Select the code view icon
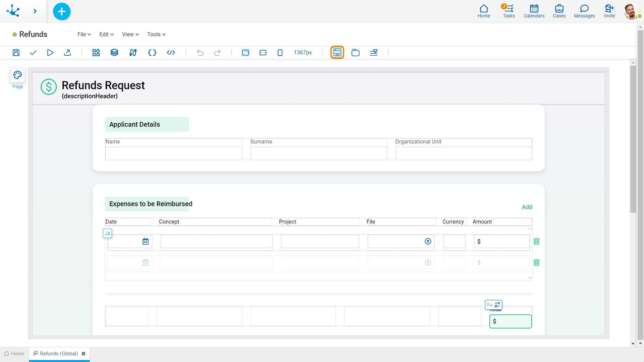The image size is (644, 362). 171,53
